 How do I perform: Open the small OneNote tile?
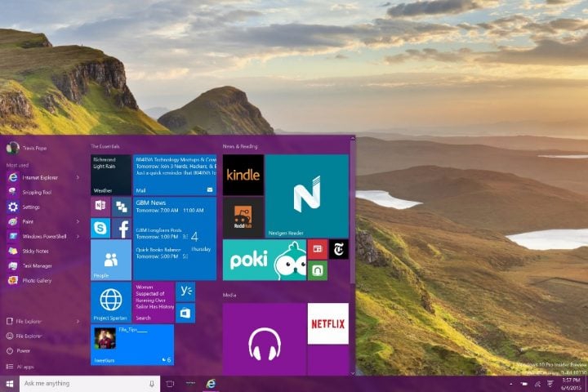(100, 207)
